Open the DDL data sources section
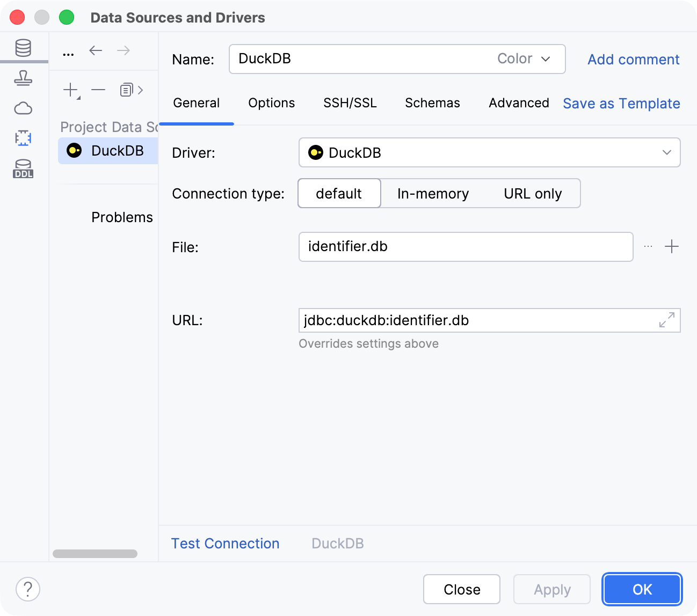 point(23,168)
